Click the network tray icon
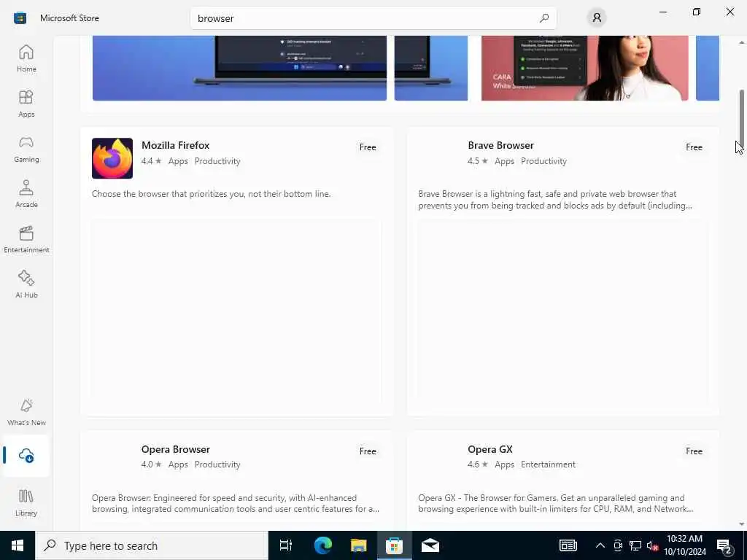Image resolution: width=747 pixels, height=560 pixels. [x=635, y=545]
